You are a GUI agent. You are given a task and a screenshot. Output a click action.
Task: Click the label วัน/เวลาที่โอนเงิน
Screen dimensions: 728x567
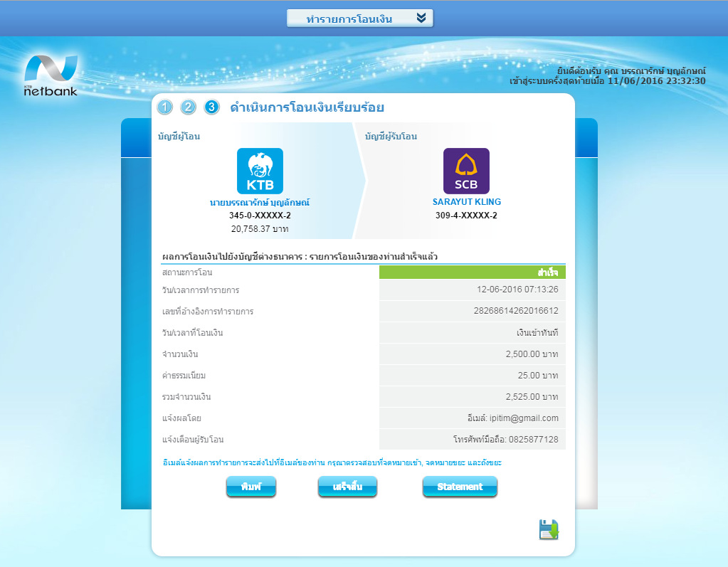(192, 333)
